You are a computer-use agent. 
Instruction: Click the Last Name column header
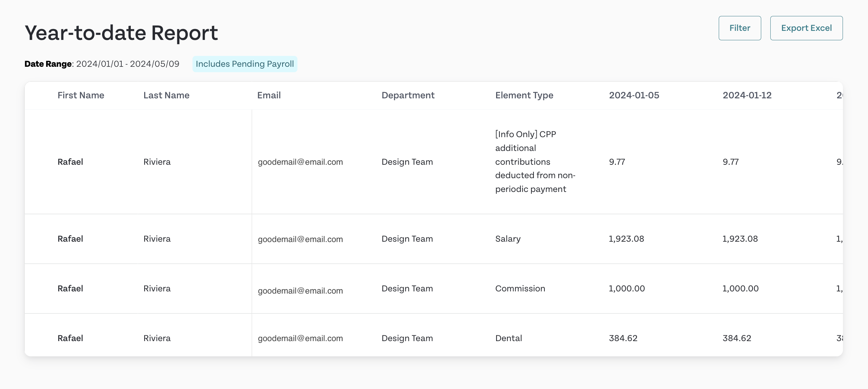(x=166, y=95)
